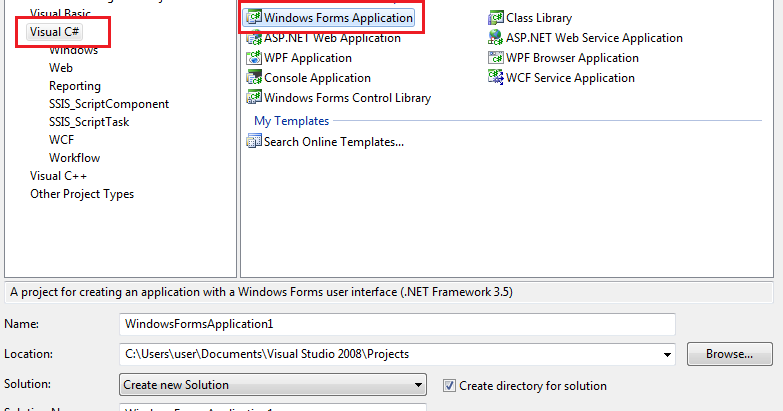Viewport: 783px width, 411px height.
Task: Click the Search Online Templates... label
Action: pyautogui.click(x=334, y=142)
